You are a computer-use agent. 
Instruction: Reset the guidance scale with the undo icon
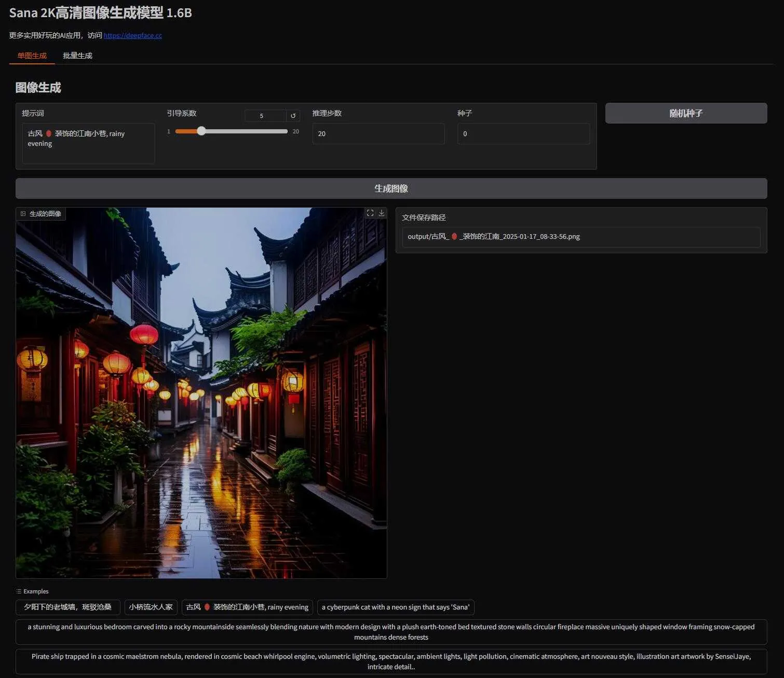tap(293, 116)
